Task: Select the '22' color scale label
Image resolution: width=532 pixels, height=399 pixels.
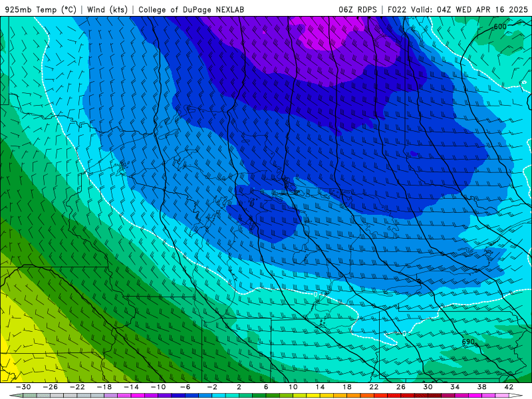Action: pyautogui.click(x=374, y=387)
